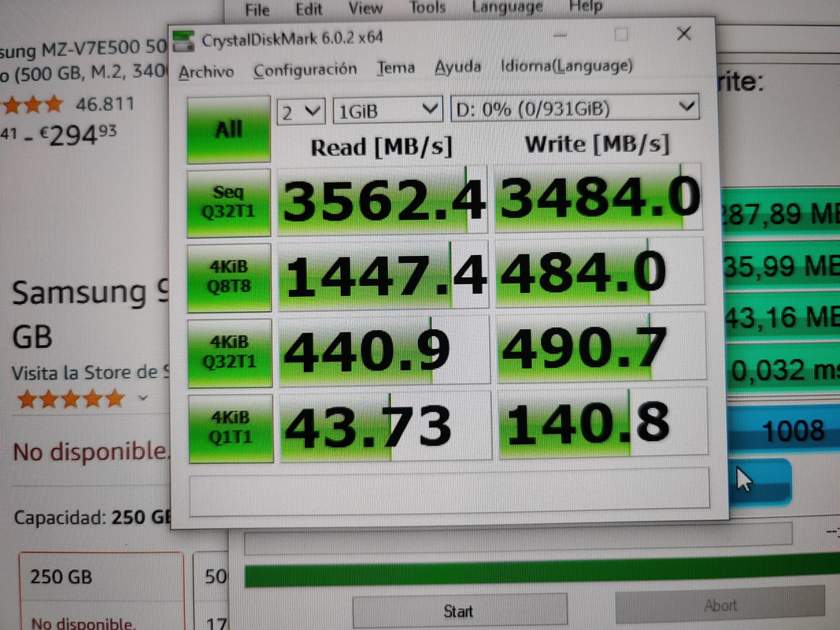Click the five-star rating on Amazon page
This screenshot has width=840, height=630.
pos(71,399)
